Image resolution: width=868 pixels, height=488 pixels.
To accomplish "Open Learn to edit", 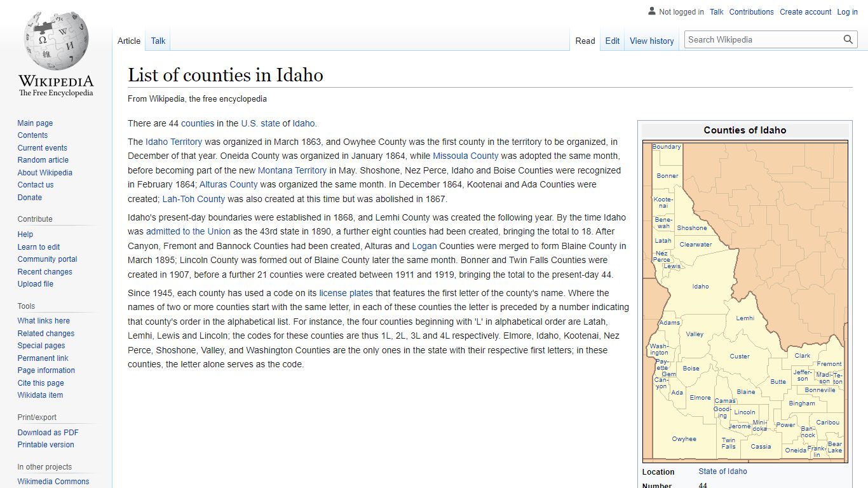I will (x=39, y=247).
